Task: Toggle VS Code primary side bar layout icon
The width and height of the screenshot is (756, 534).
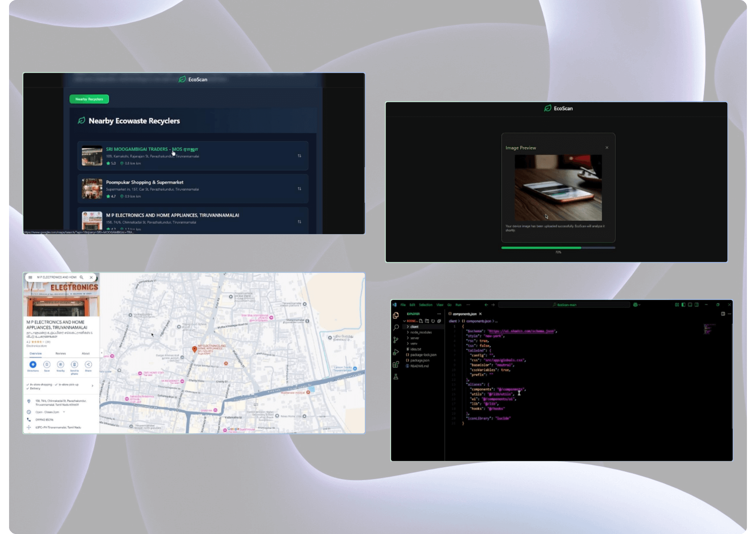Action: [683, 305]
